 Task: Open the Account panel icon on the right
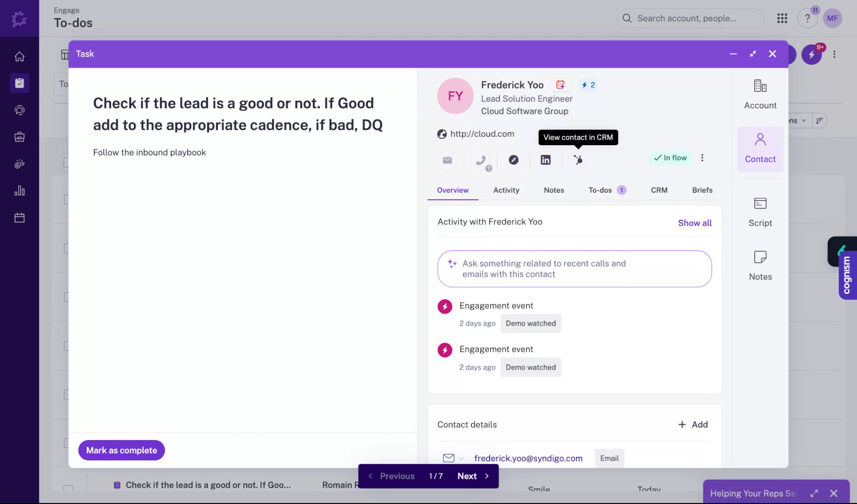click(x=760, y=93)
